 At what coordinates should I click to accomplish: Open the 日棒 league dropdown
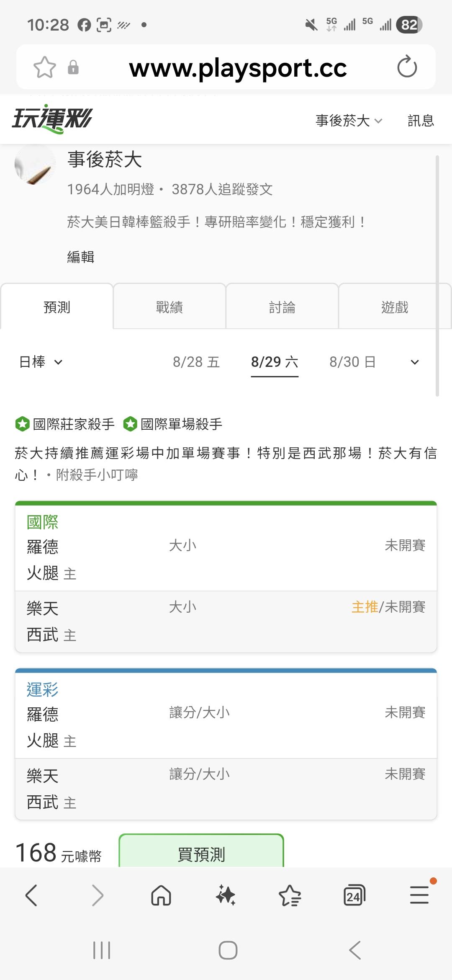click(x=41, y=362)
